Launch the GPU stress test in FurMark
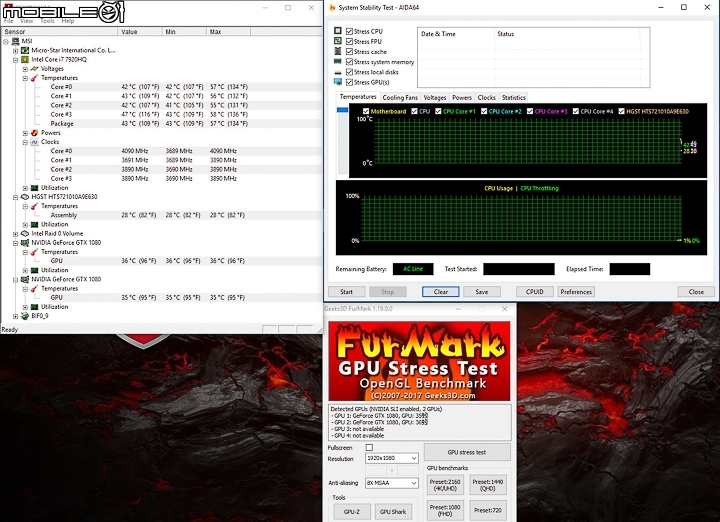Viewport: 720px width, 522px height. click(x=467, y=452)
